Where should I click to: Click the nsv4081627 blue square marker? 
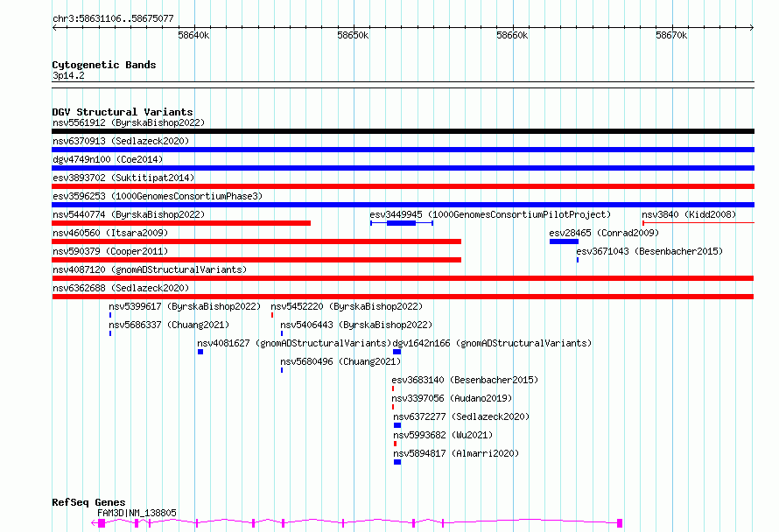pyautogui.click(x=200, y=352)
